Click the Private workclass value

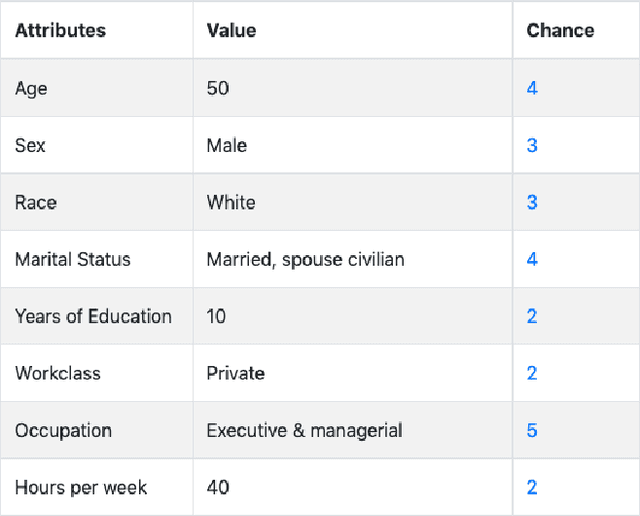coord(235,373)
